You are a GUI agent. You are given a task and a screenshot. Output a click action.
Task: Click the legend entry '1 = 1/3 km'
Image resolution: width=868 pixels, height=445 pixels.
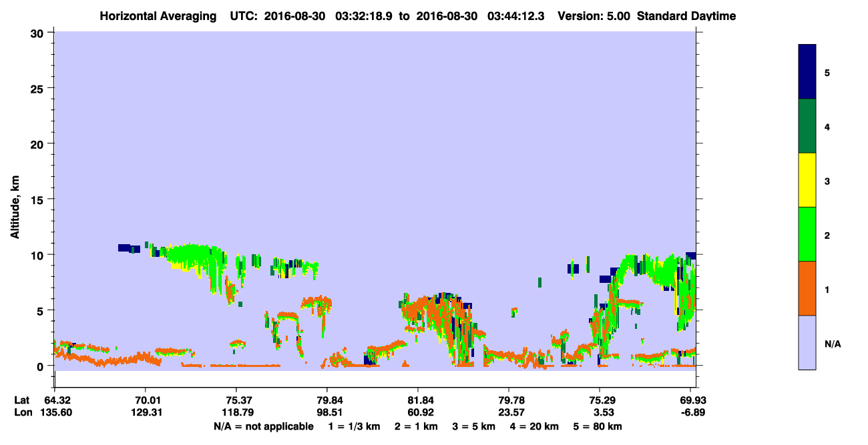(354, 426)
